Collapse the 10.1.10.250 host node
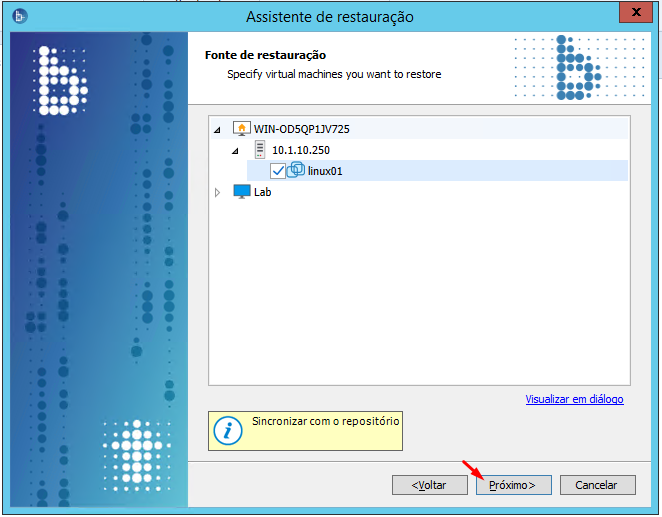 coord(235,151)
